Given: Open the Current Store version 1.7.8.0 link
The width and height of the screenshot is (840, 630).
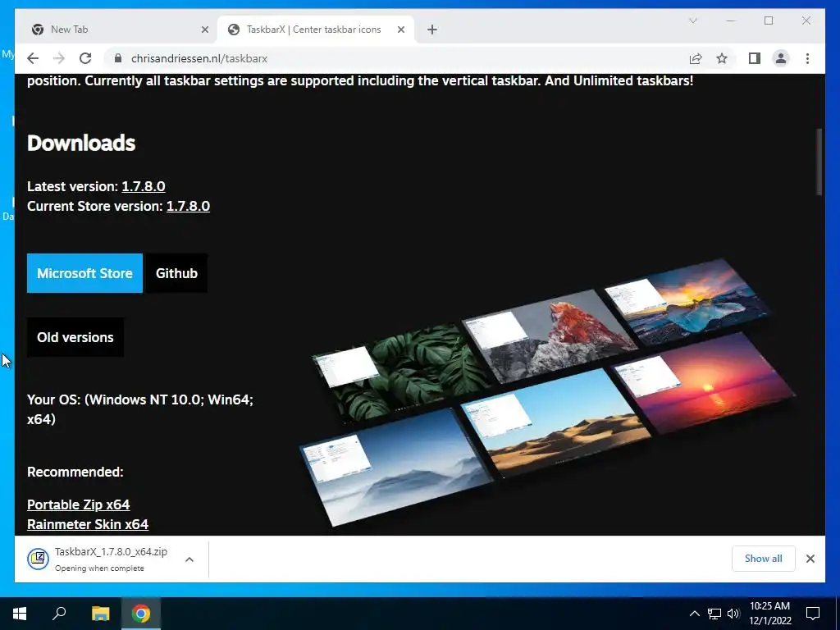Looking at the screenshot, I should click(x=188, y=206).
